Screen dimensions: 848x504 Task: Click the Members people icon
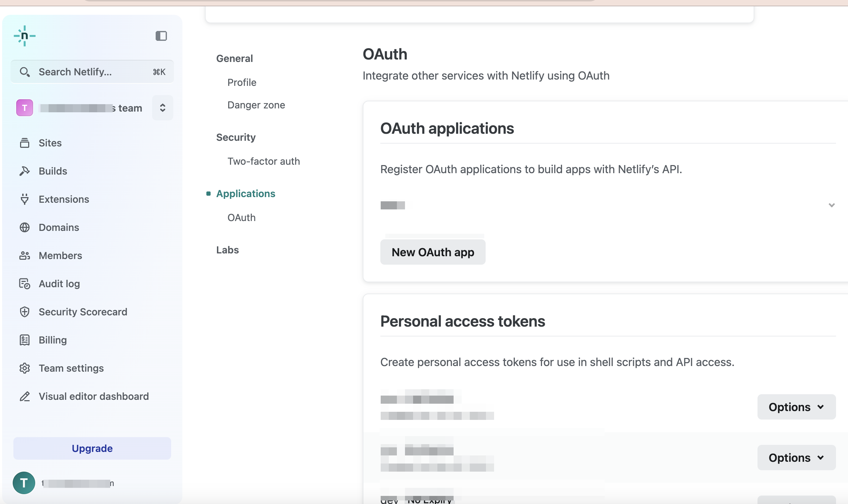coord(24,256)
